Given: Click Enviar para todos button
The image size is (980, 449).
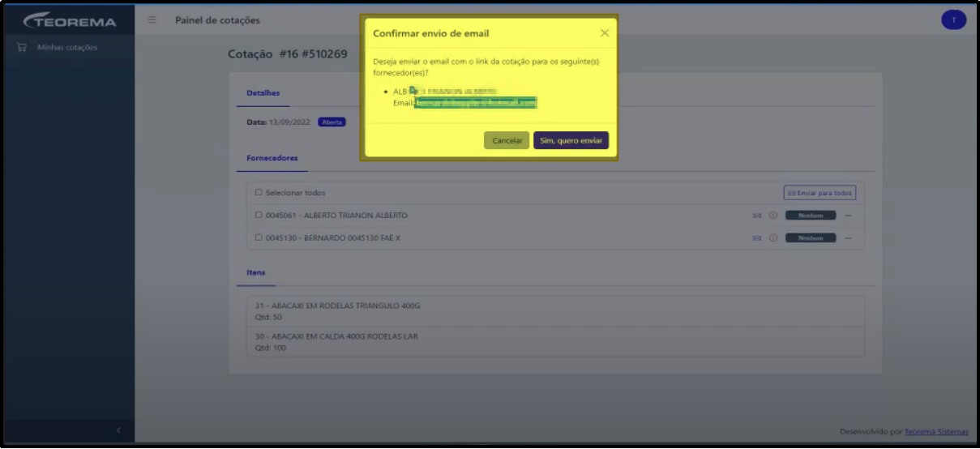Looking at the screenshot, I should (x=820, y=193).
